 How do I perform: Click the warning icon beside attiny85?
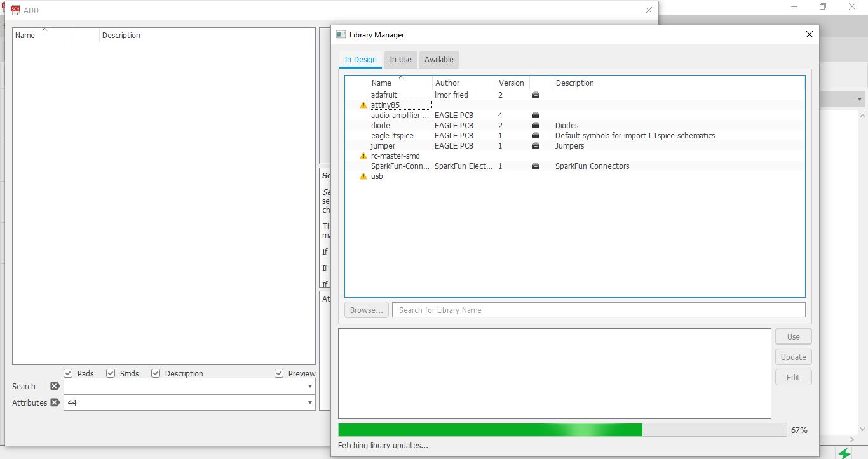[363, 105]
